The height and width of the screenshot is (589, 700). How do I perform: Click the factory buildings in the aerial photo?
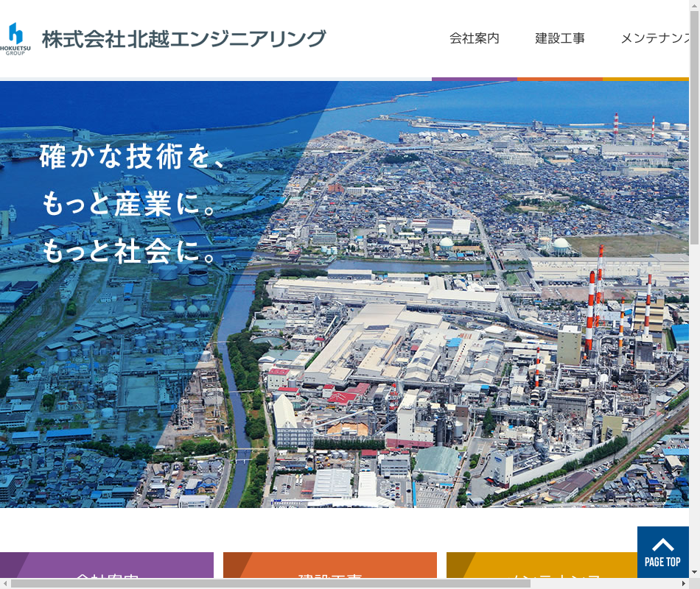coord(413,353)
